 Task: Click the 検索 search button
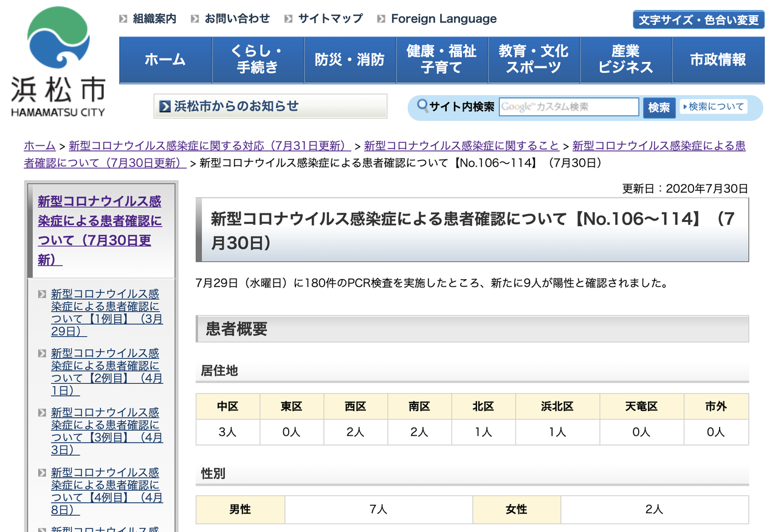pos(659,108)
